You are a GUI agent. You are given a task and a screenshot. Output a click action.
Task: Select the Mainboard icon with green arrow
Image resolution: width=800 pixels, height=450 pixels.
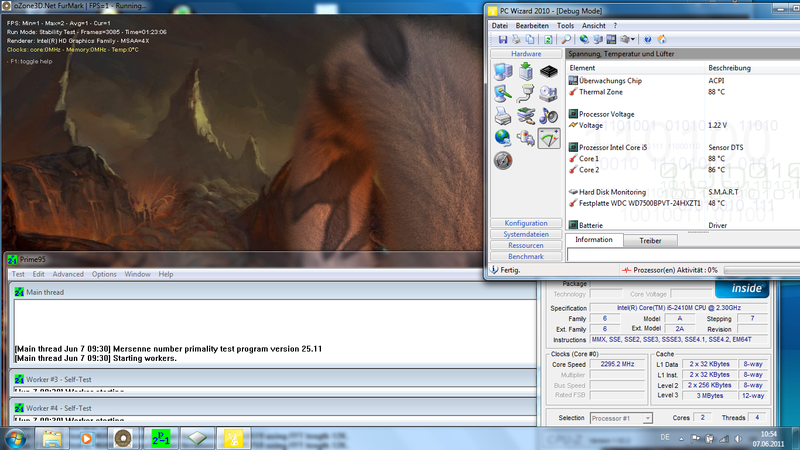526,71
